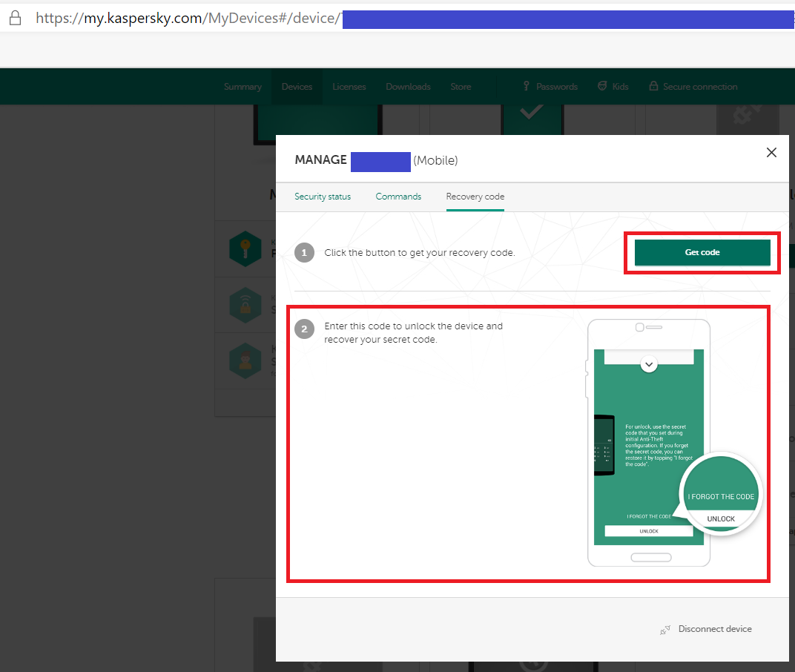
Task: Click the Get code button
Action: point(702,253)
